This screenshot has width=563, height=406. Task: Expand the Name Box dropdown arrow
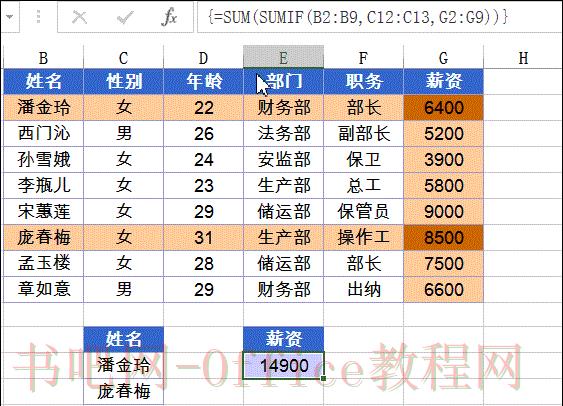pos(9,17)
